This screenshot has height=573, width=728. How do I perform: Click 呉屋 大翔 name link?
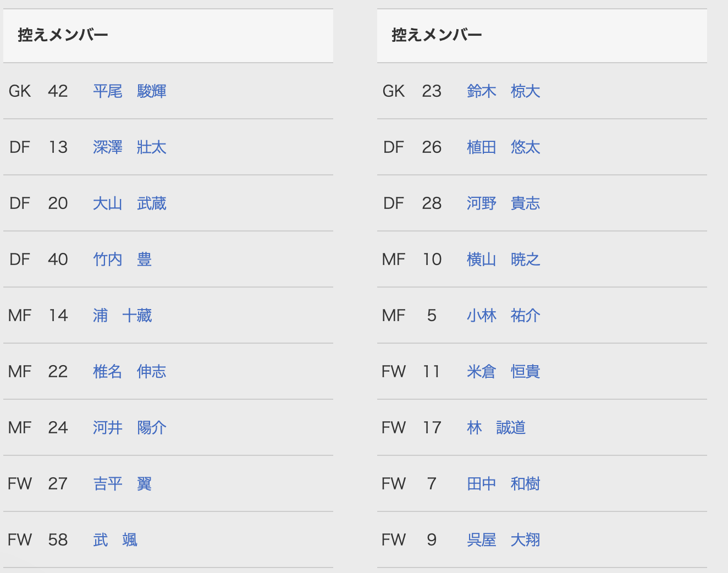coord(503,540)
